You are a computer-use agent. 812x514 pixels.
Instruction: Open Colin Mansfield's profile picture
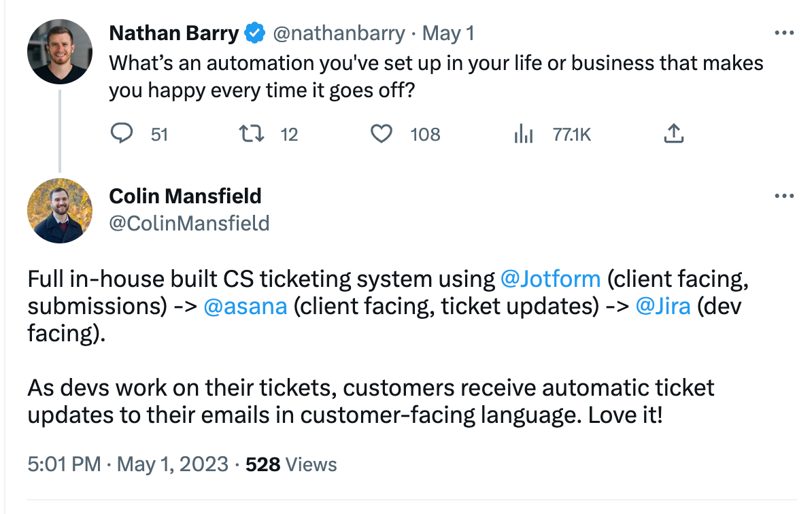pyautogui.click(x=59, y=211)
